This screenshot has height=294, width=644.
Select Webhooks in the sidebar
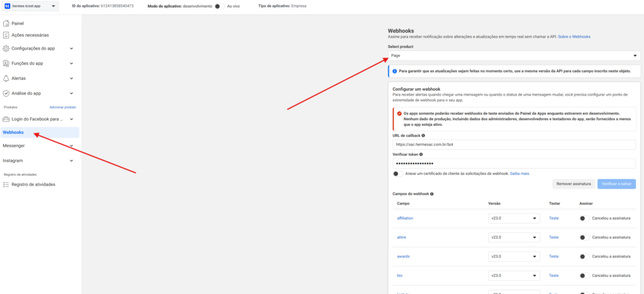point(40,132)
